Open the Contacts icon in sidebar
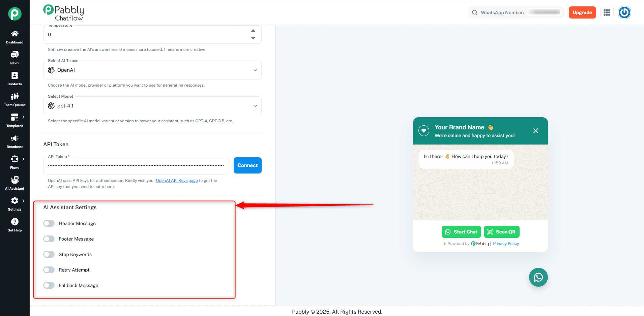This screenshot has height=316, width=644. point(14,75)
